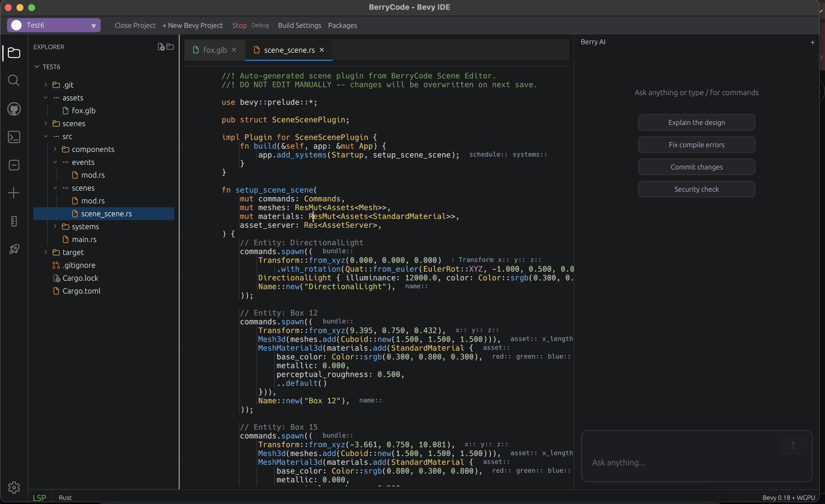825x504 pixels.
Task: Click the send arrow in the AI chat box
Action: pos(793,445)
